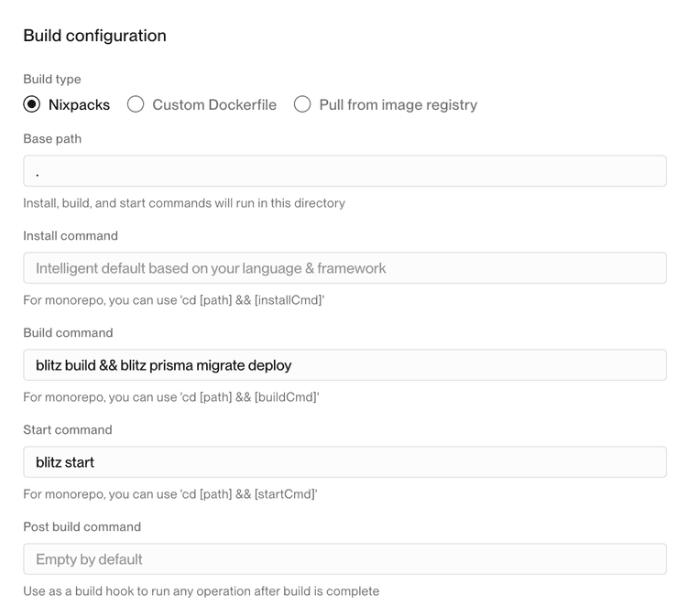Screen dimensions: 687x616
Task: Choose the Pull from image registry radio circle
Action: (302, 104)
